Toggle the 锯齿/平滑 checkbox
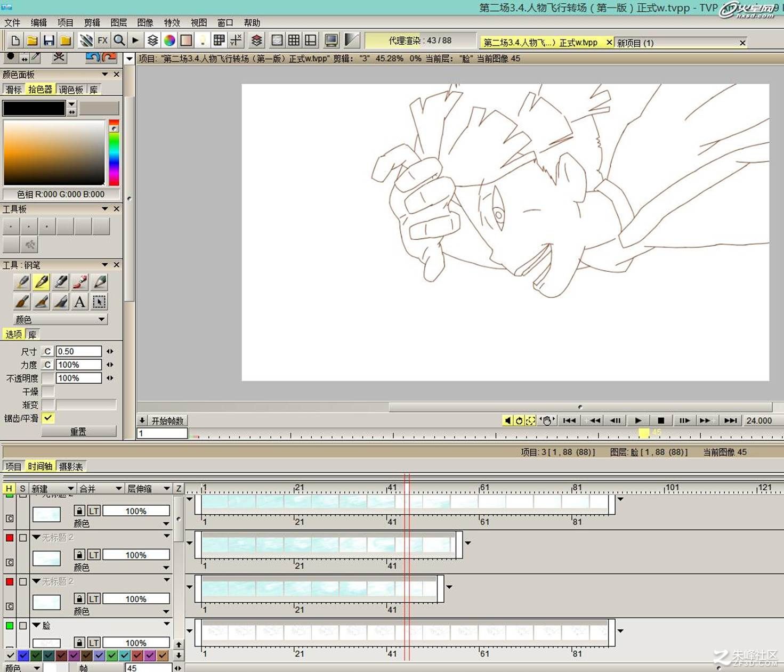Screen dimensions: 784x672 [48, 418]
